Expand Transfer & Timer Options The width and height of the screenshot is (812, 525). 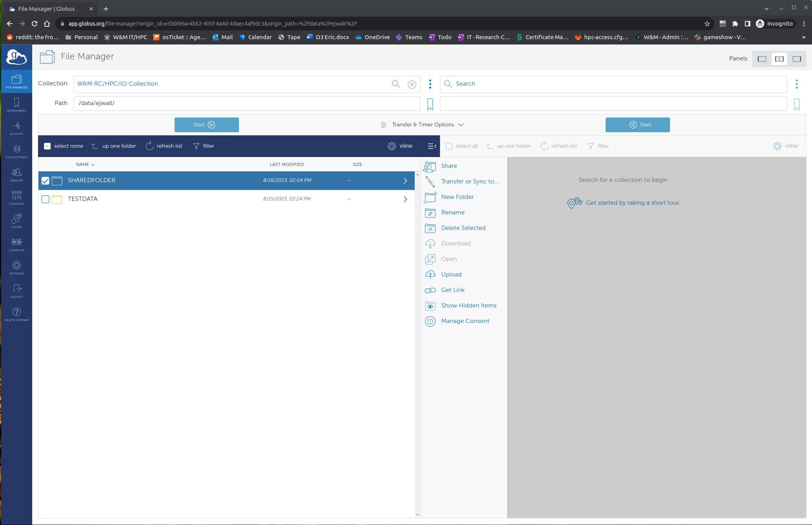tap(422, 125)
